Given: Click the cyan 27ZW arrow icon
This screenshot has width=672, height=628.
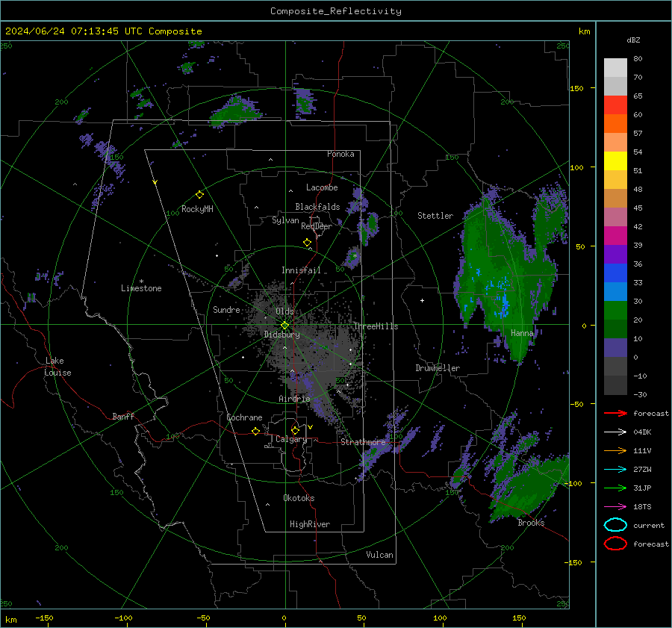Looking at the screenshot, I should point(615,470).
